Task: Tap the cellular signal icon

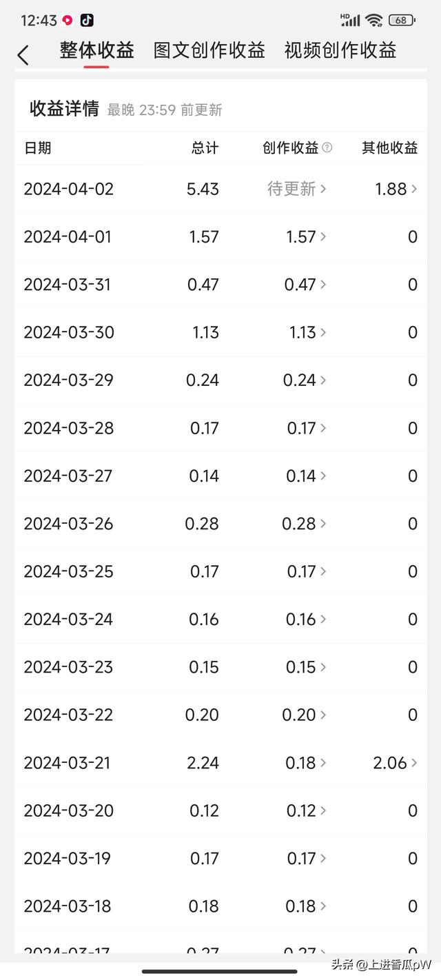Action: coord(350,20)
